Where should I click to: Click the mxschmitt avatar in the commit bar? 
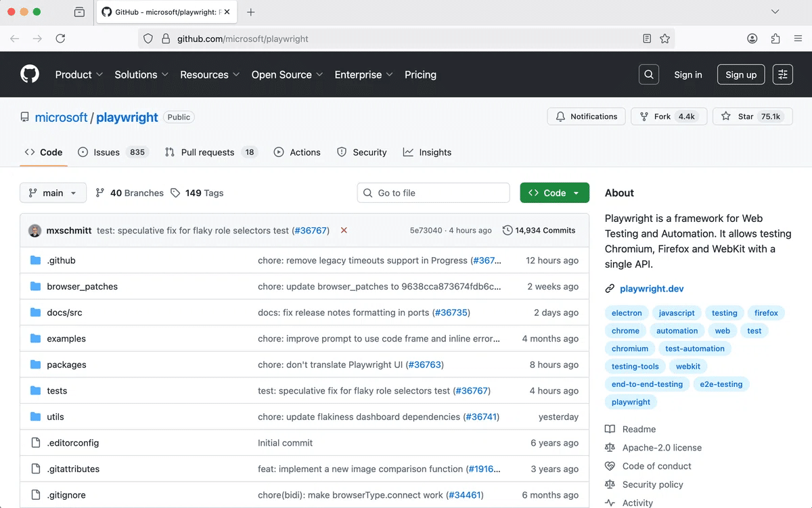pos(35,230)
